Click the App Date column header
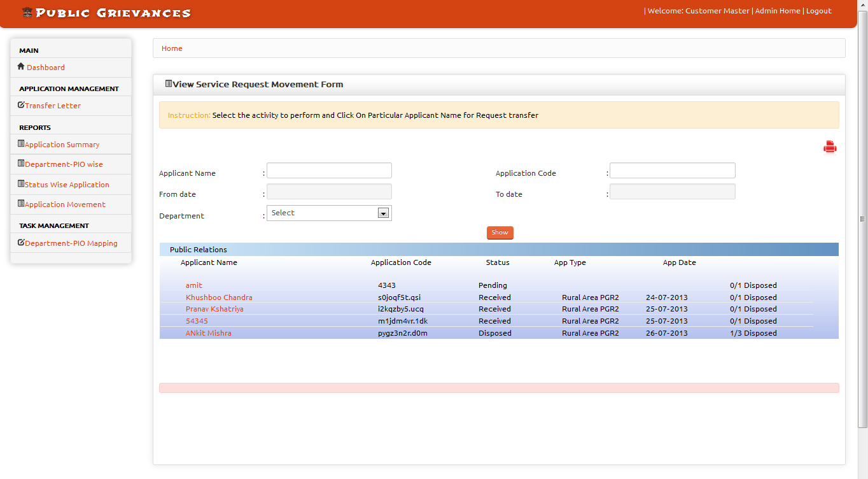Image resolution: width=868 pixels, height=479 pixels. pos(680,262)
